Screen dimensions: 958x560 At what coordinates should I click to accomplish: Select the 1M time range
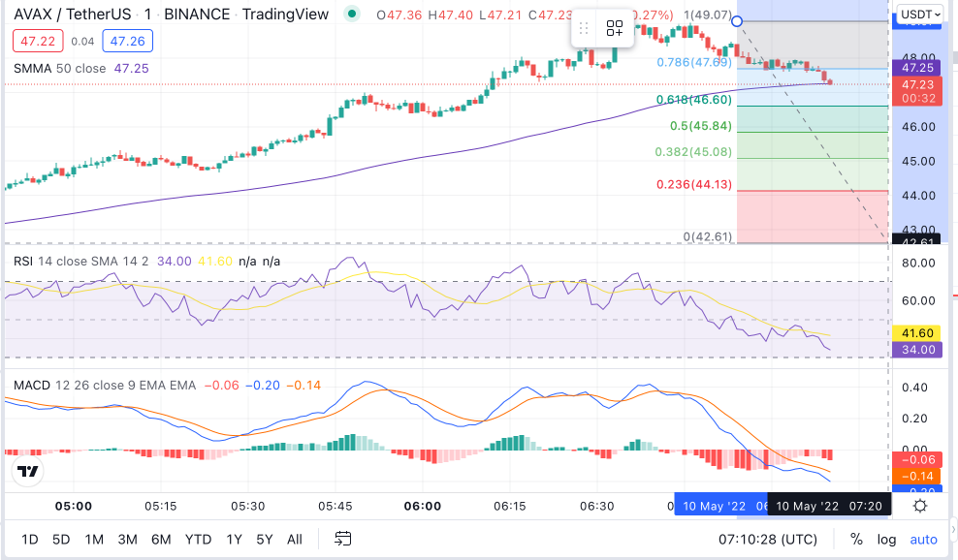94,540
